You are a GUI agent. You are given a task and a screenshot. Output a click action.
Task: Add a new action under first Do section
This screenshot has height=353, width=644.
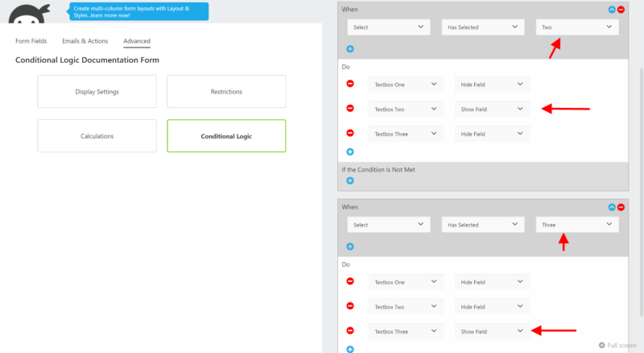(x=350, y=152)
